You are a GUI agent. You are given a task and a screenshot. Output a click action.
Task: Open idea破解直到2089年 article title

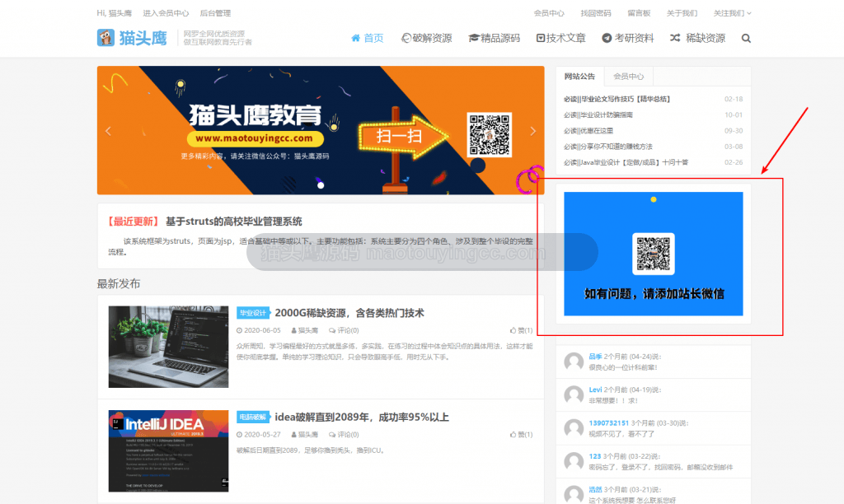tap(362, 418)
